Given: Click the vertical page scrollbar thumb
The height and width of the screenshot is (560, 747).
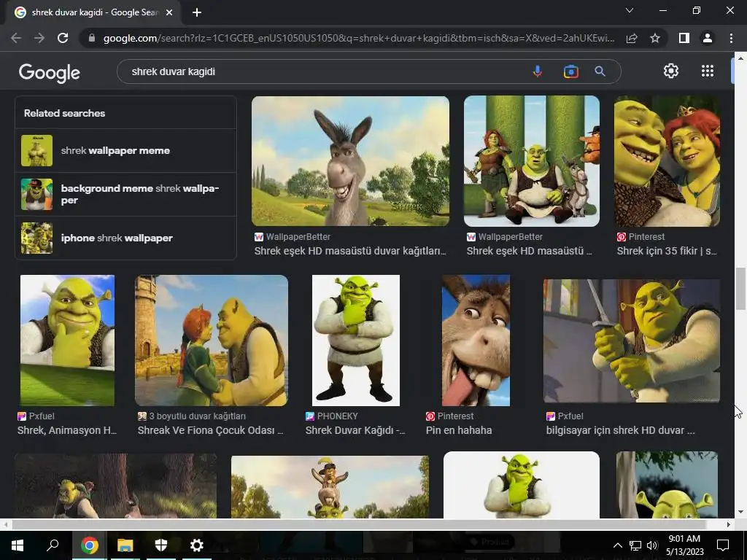Looking at the screenshot, I should click(x=740, y=289).
